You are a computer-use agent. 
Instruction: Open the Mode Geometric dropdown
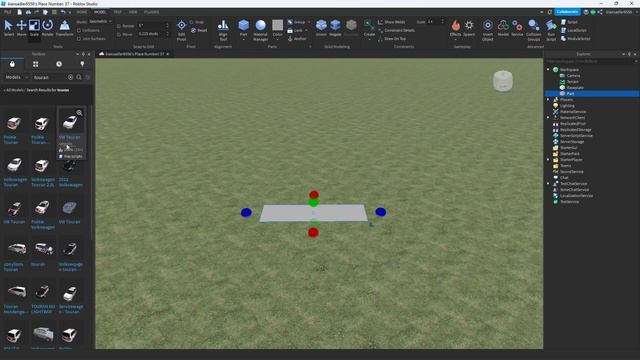pos(100,22)
